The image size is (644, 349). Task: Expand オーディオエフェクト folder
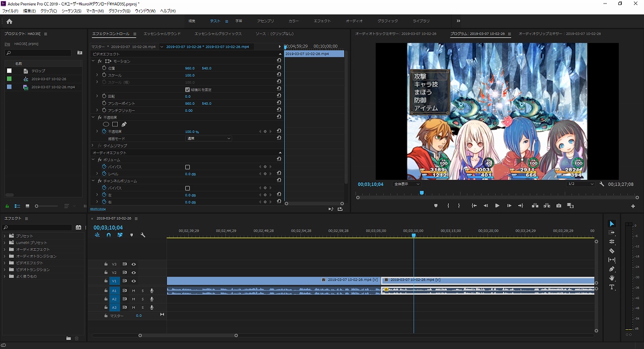pos(5,249)
